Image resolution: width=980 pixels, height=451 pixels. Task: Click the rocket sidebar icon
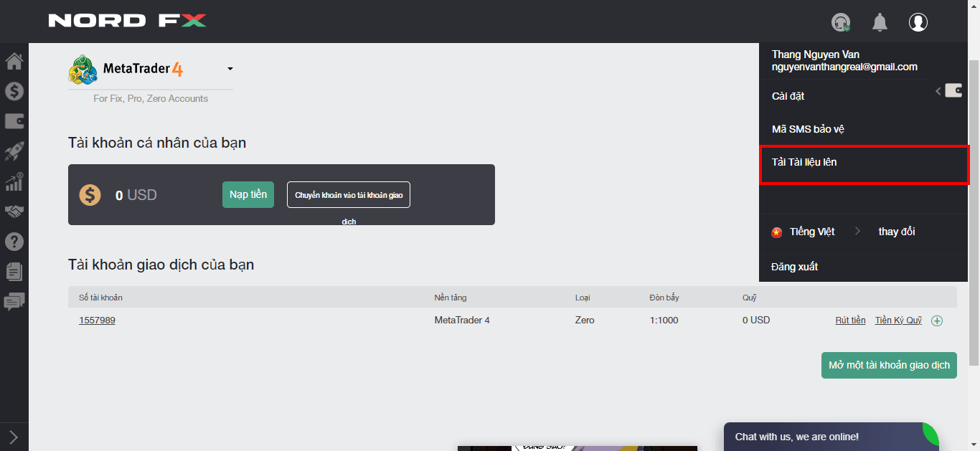coord(14,151)
